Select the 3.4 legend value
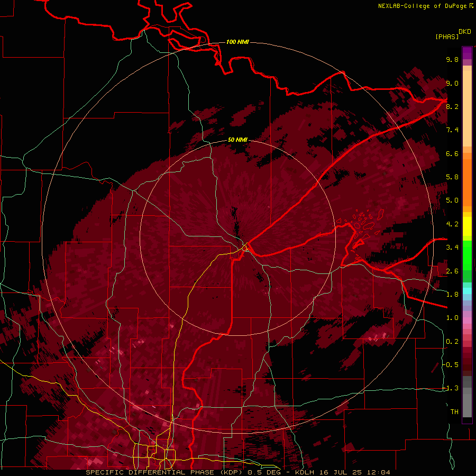The width and height of the screenshot is (476, 476). pyautogui.click(x=452, y=248)
